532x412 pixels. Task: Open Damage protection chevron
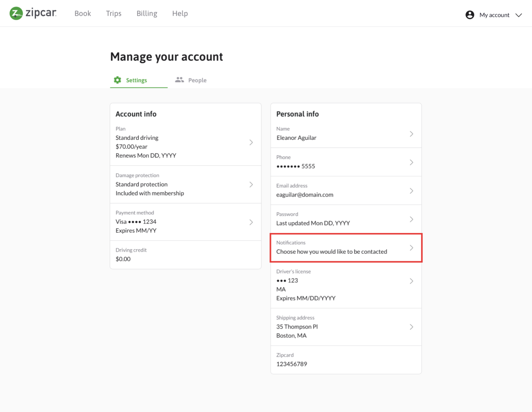tap(251, 184)
